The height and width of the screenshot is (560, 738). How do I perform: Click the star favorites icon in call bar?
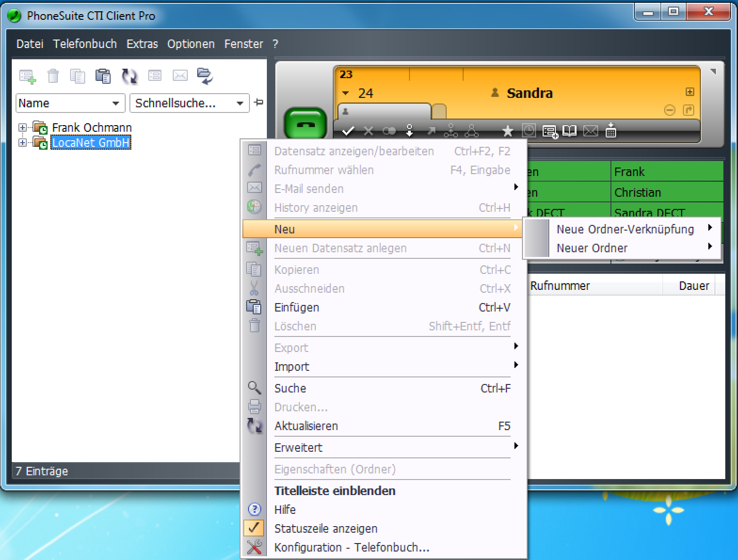point(507,131)
